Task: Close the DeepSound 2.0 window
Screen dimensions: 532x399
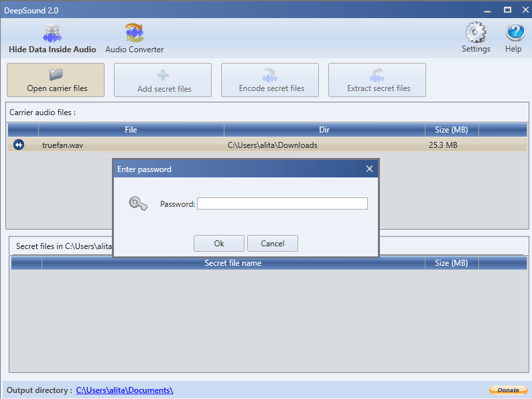Action: click(x=525, y=10)
